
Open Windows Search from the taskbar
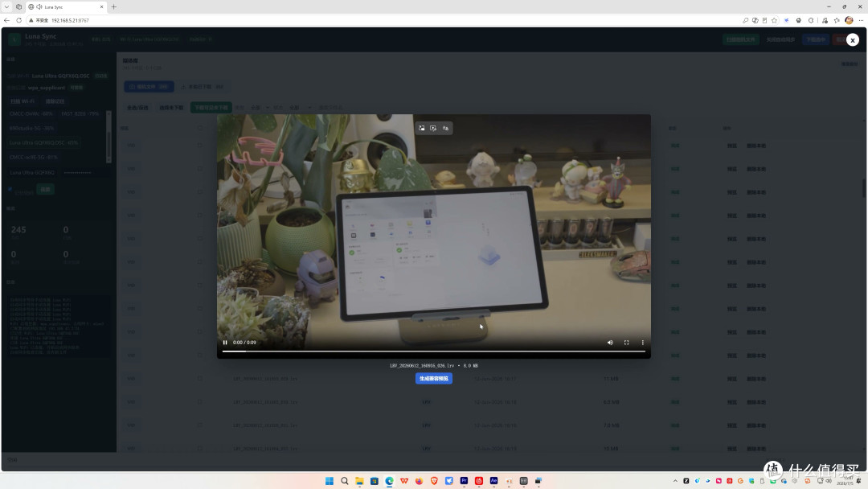point(344,481)
